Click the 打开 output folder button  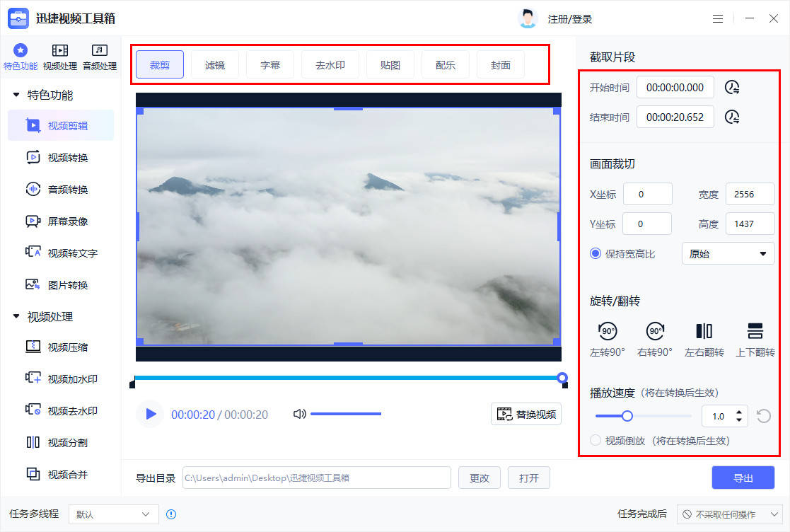pos(528,478)
